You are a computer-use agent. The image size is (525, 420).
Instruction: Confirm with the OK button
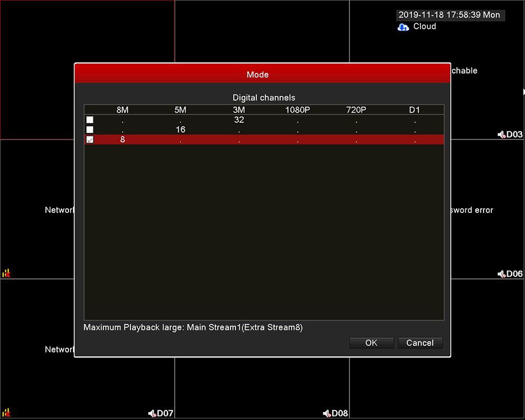tap(371, 343)
